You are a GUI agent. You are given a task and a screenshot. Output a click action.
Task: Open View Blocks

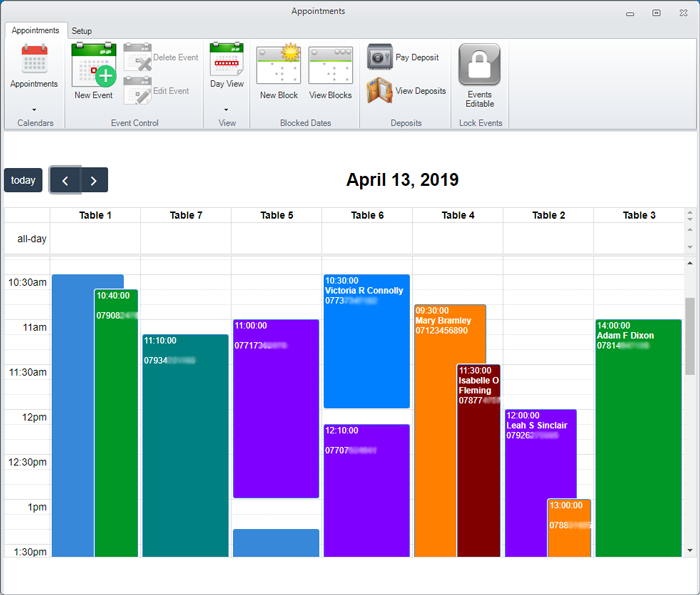330,66
